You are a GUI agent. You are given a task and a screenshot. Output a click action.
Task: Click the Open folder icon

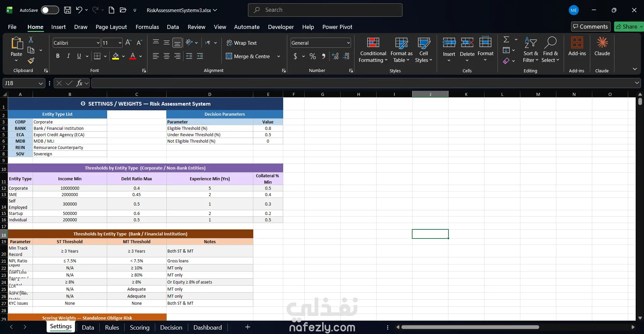coord(123,10)
